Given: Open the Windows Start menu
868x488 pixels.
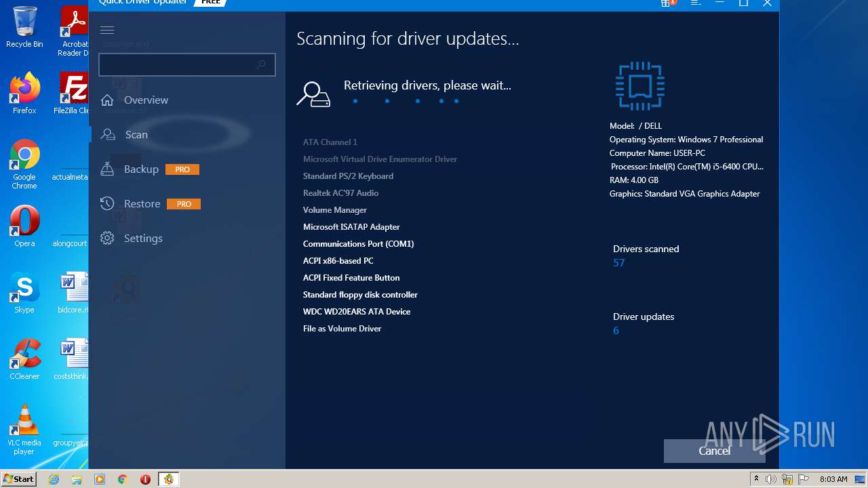Looking at the screenshot, I should point(19,479).
